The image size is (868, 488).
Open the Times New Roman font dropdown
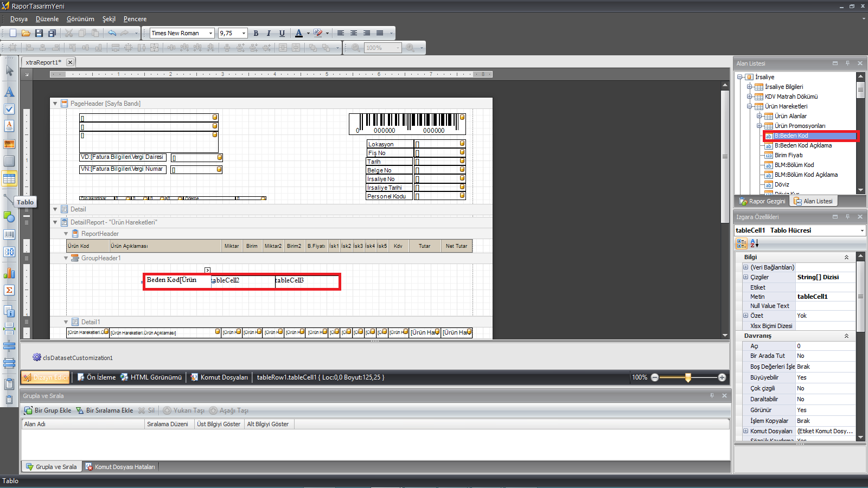(210, 33)
